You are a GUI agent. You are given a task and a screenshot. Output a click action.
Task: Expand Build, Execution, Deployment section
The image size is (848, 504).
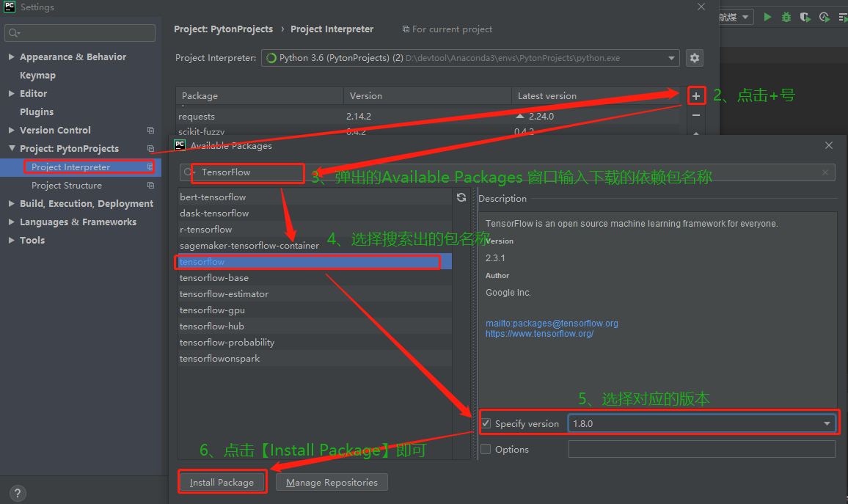[11, 204]
